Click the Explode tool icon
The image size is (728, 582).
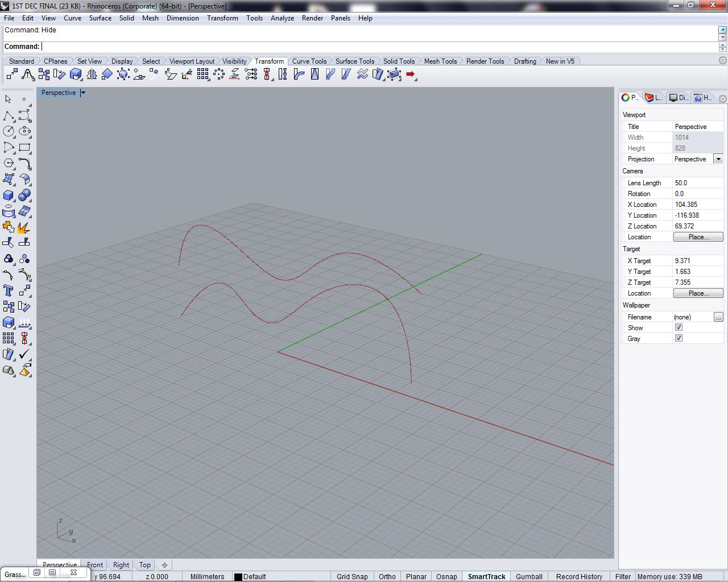click(x=24, y=227)
